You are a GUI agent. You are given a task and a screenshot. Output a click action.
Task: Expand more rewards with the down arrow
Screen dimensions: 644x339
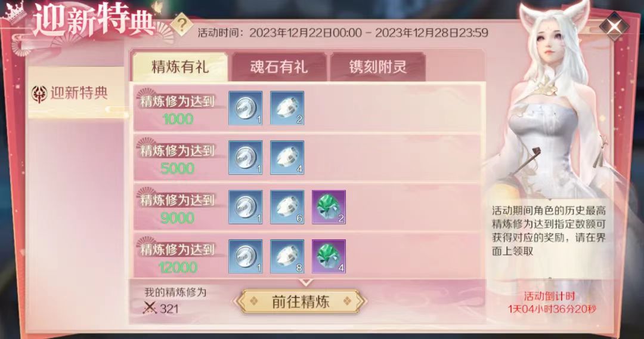pyautogui.click(x=306, y=283)
